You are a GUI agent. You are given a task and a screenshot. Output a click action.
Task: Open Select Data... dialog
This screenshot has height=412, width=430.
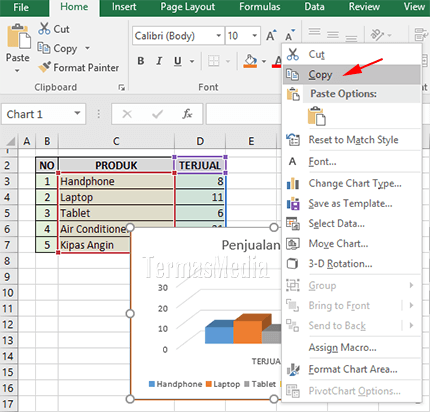coord(351,223)
